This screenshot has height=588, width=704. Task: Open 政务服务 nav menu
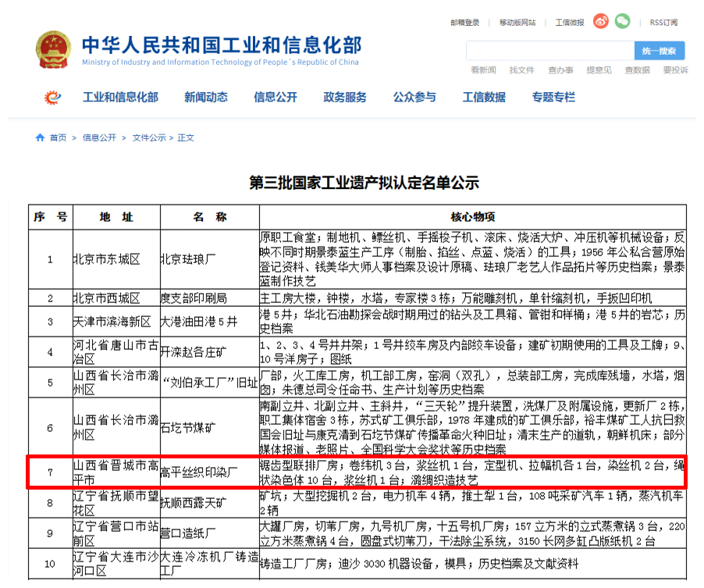(x=345, y=97)
